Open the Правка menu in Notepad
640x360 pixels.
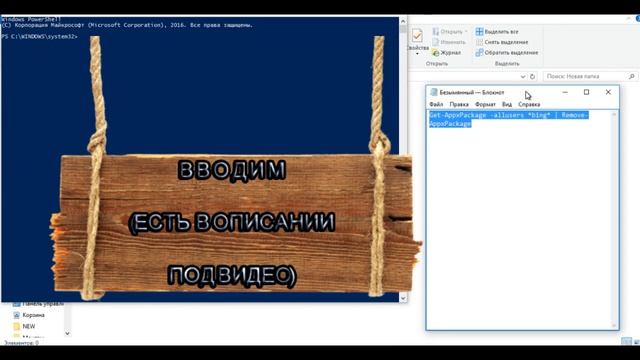459,104
